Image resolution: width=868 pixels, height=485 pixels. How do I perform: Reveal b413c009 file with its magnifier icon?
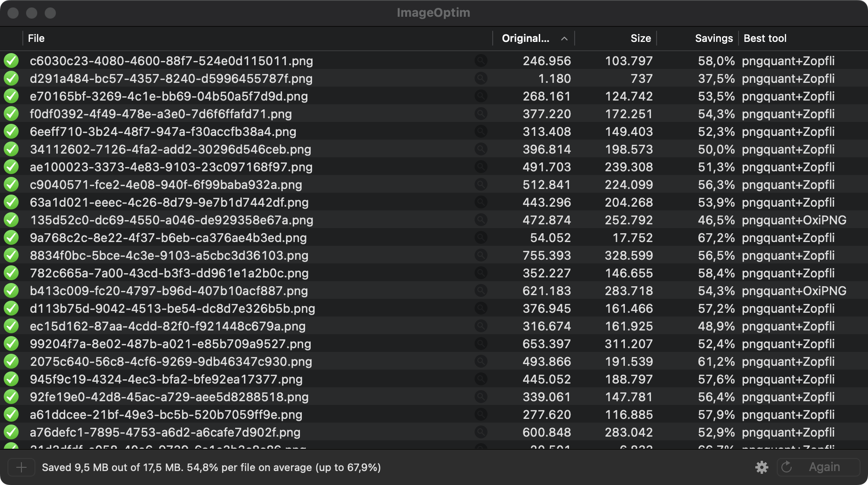pos(481,290)
